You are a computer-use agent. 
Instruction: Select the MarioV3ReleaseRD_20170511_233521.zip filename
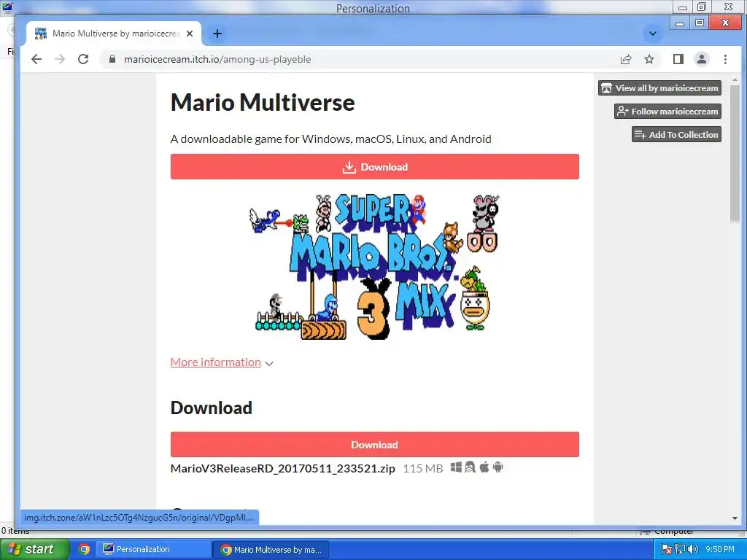282,469
